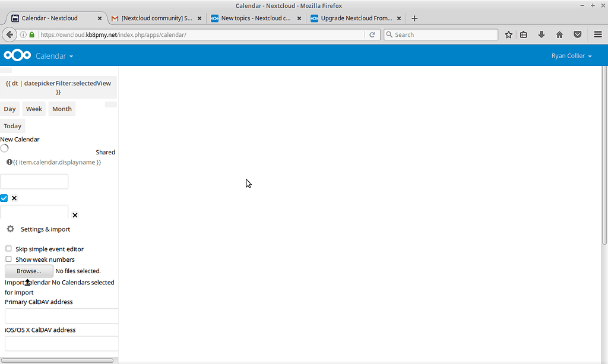Image resolution: width=608 pixels, height=364 pixels.
Task: Open the downloads arrow icon
Action: [x=541, y=35]
